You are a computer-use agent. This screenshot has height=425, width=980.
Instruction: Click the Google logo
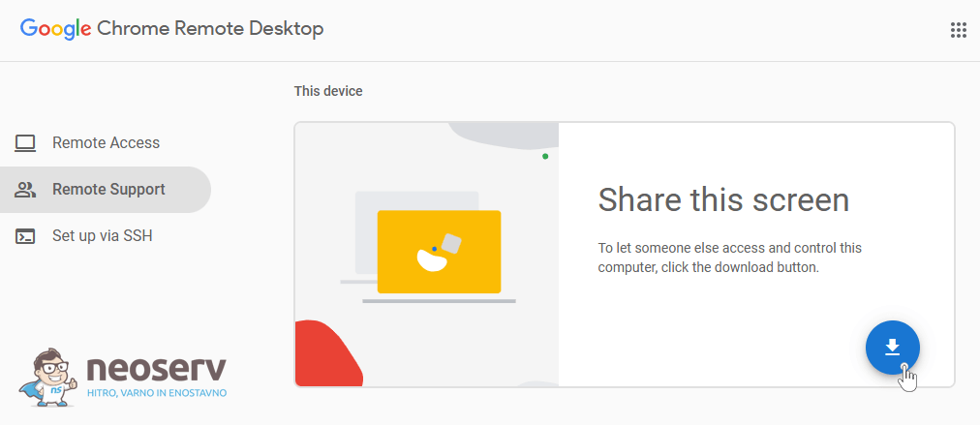tap(55, 29)
